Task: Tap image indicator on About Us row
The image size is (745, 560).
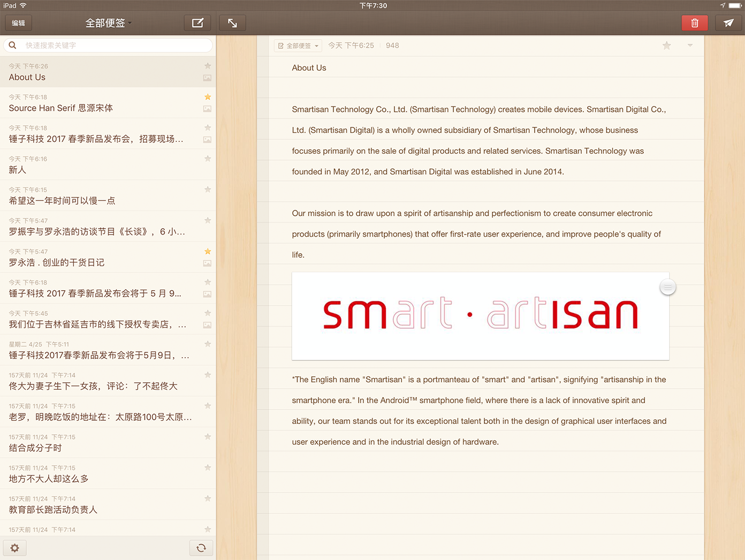Action: click(207, 78)
